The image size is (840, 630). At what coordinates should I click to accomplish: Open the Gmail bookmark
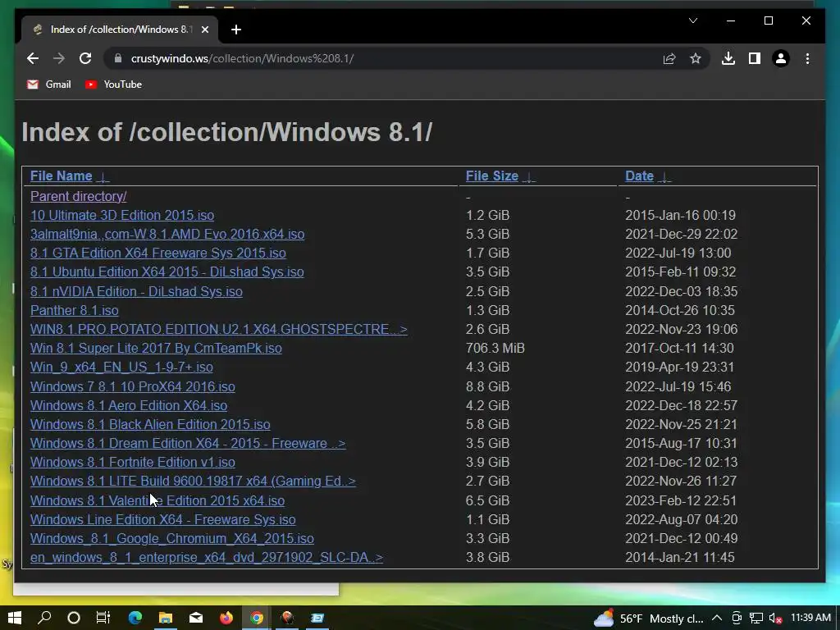point(49,84)
